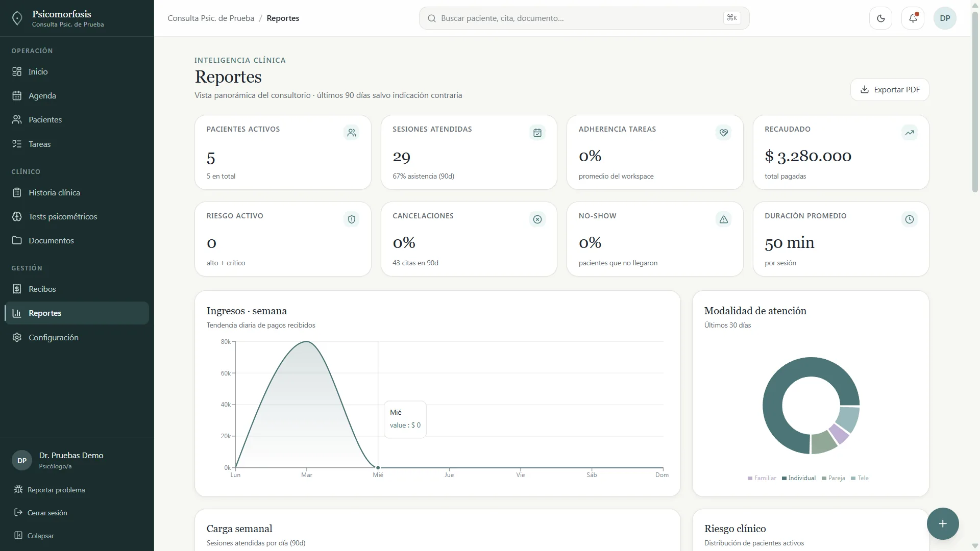The image size is (980, 551).
Task: Click search magnifier icon
Action: 432,18
